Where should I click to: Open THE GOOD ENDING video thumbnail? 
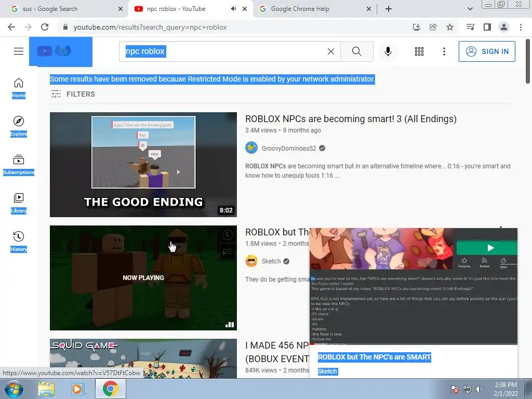click(x=143, y=165)
